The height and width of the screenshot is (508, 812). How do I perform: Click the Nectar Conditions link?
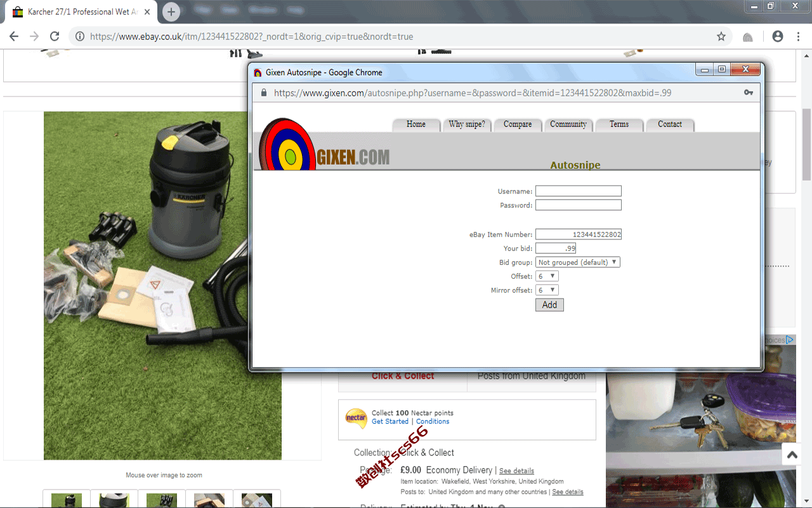coord(433,422)
